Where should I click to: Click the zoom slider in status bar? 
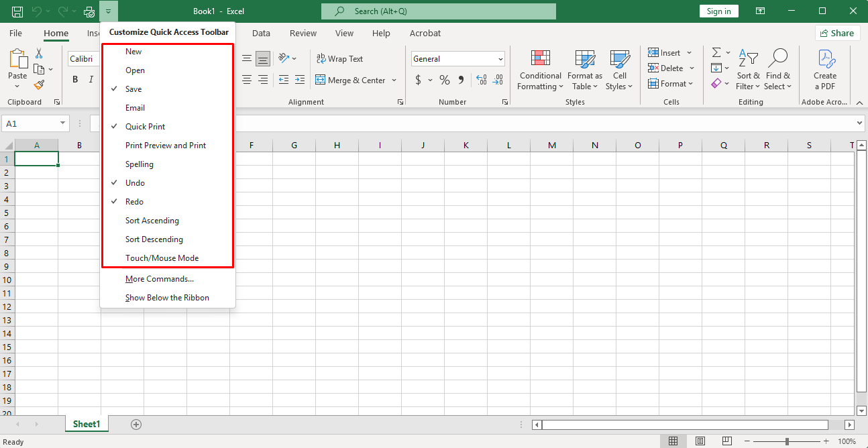click(787, 441)
